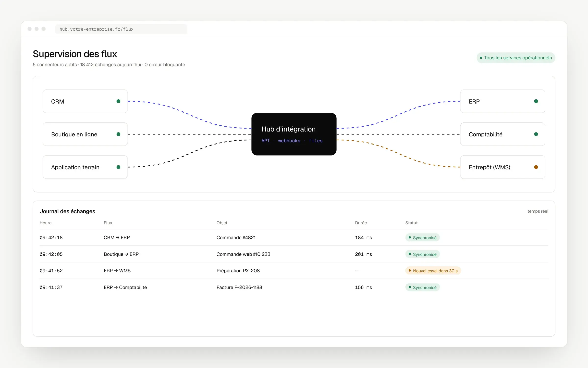Click 'Commande web #10 233' cell
The image size is (588, 368).
coord(244,254)
